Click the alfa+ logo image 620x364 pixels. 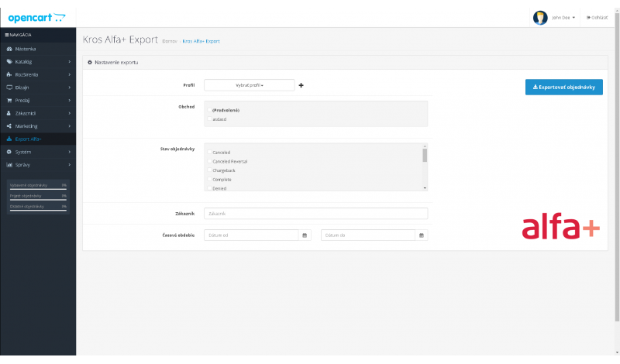tap(560, 226)
